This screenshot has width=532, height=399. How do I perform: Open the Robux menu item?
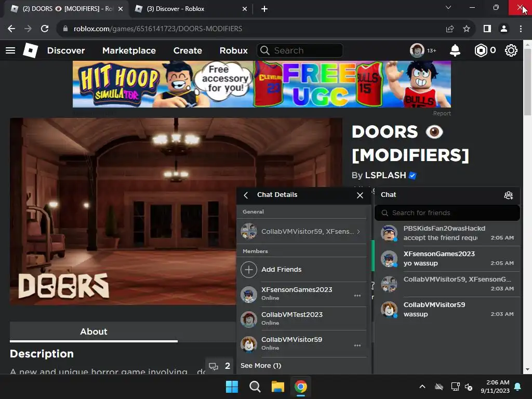coord(233,50)
